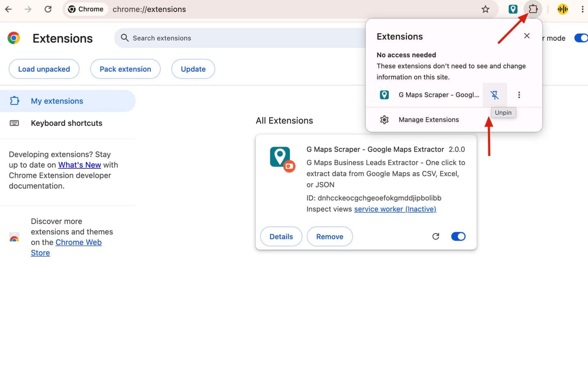Screen dimensions: 588x376
Task: Open service worker (Inactive) inspect link
Action: tap(395, 209)
